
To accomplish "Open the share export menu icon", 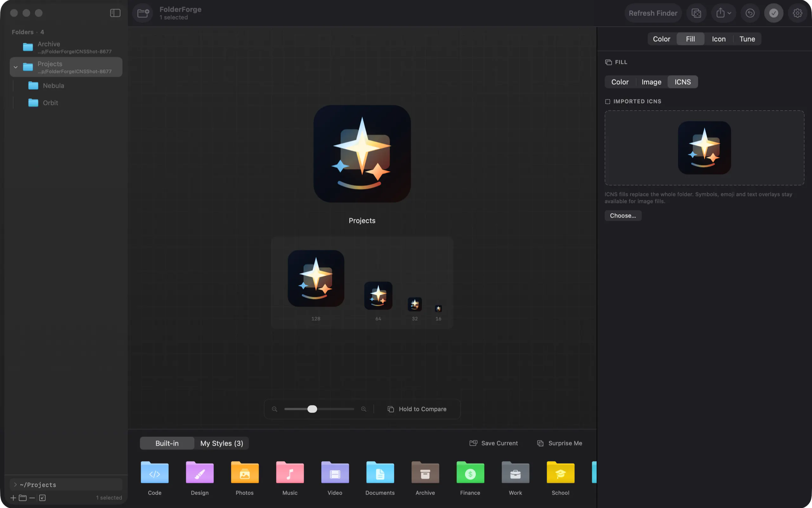I will 724,13.
